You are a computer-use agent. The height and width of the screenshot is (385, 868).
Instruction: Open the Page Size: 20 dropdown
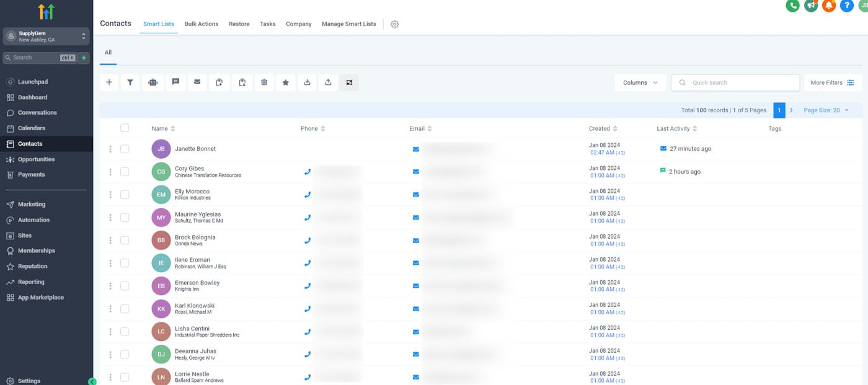[826, 110]
